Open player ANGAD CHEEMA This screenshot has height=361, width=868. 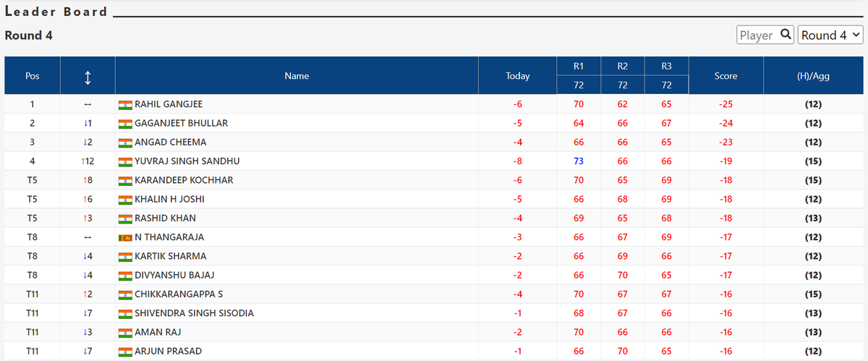tap(171, 143)
